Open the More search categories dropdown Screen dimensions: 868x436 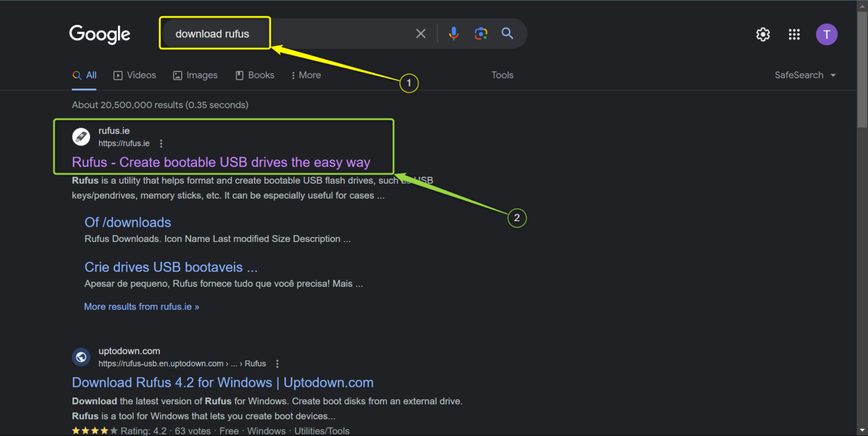coord(306,75)
